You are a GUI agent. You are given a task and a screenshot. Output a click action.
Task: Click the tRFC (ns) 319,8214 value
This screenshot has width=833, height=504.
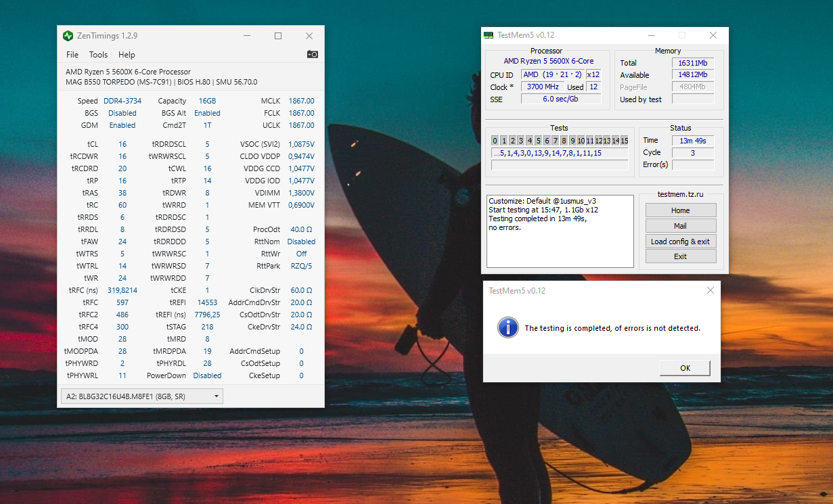pyautogui.click(x=122, y=290)
